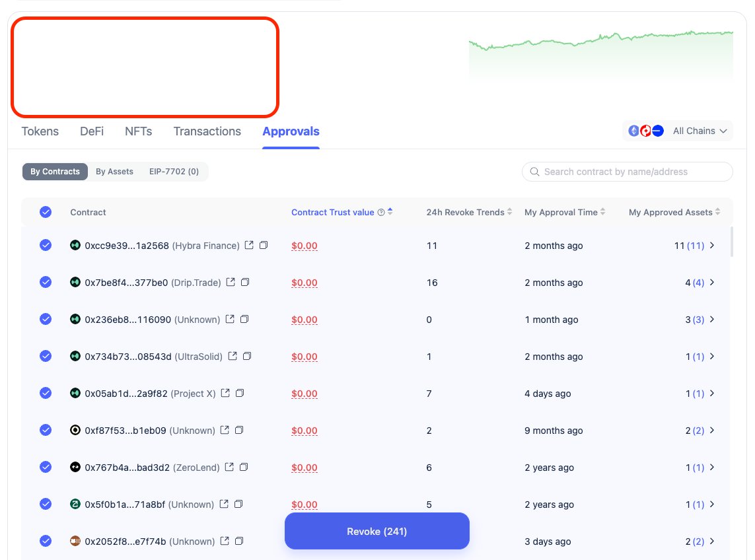This screenshot has width=755, height=560.
Task: Expand Project X approved assets chevron
Action: click(x=711, y=393)
